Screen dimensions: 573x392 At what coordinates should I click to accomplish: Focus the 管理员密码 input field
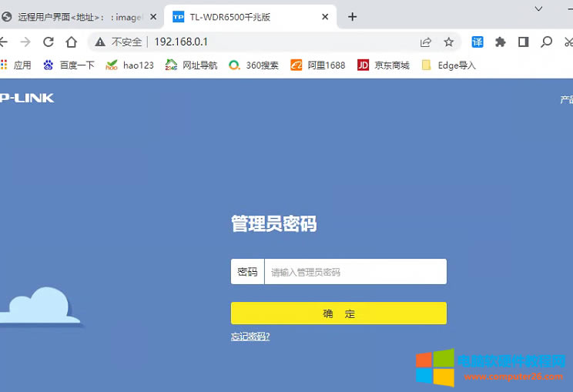[354, 272]
